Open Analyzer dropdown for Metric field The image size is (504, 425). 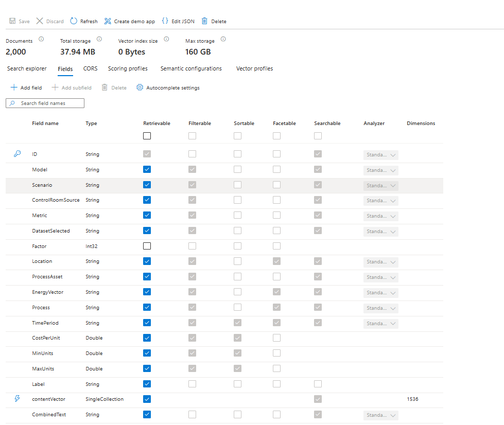click(381, 216)
